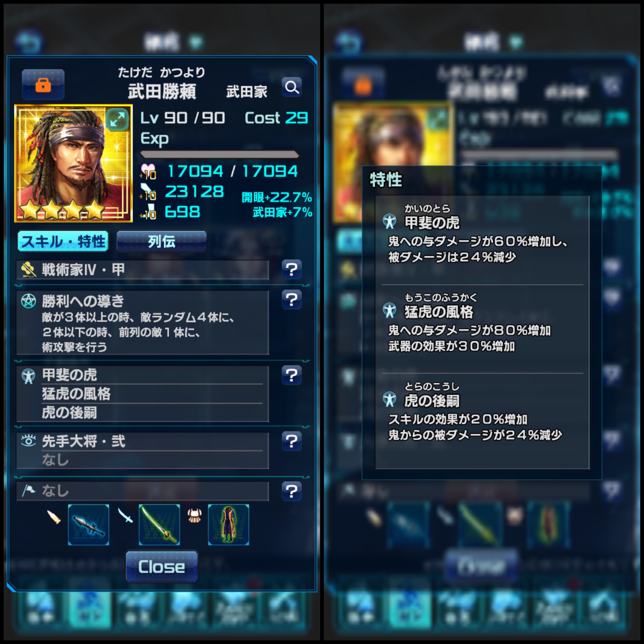Screen dimensions: 644x644
Task: Switch to the スキル・特性 tab
Action: [x=63, y=241]
